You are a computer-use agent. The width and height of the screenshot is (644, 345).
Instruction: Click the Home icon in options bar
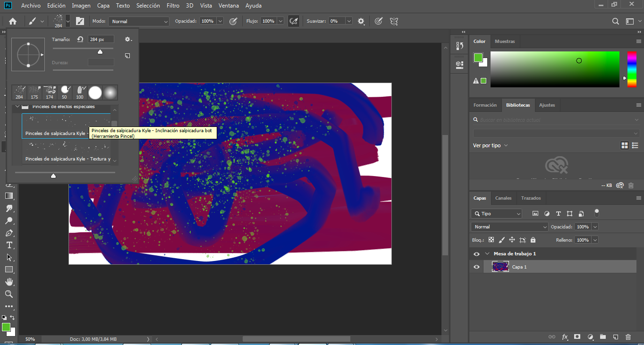[13, 21]
